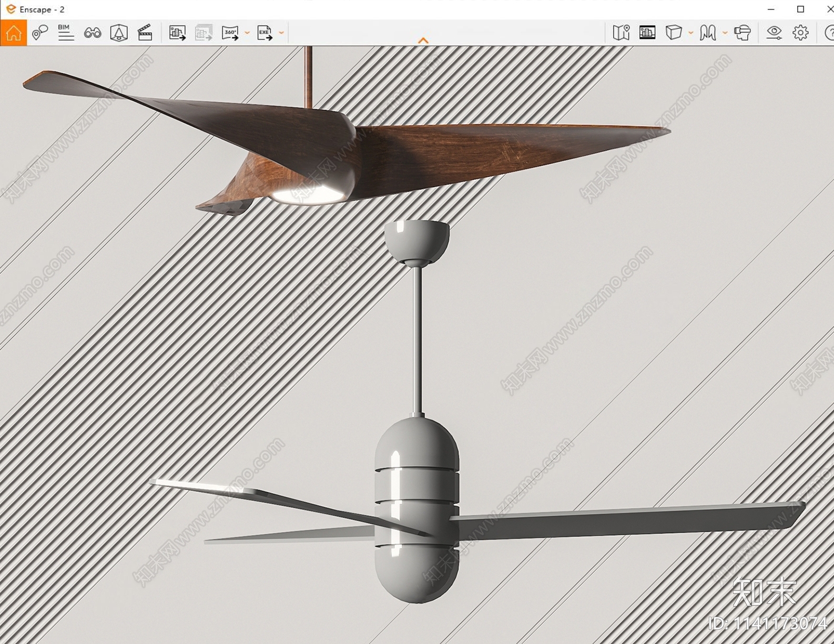Maximize the Enscape window
834x644 pixels.
800,9
